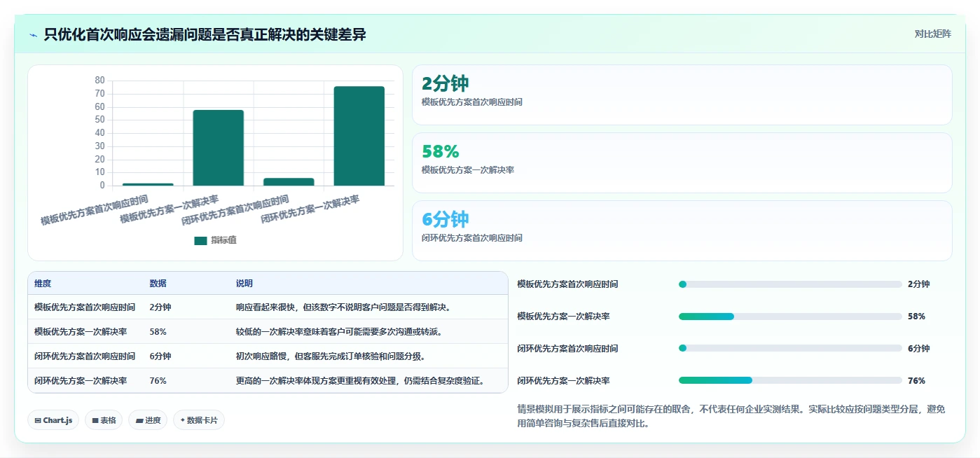
Task: Select the 表格 chip
Action: point(104,420)
